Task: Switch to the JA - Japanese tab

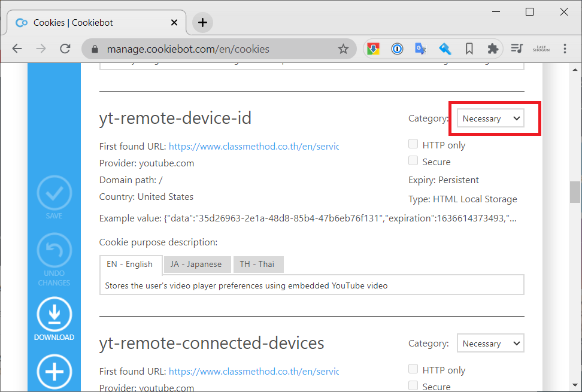Action: point(197,264)
